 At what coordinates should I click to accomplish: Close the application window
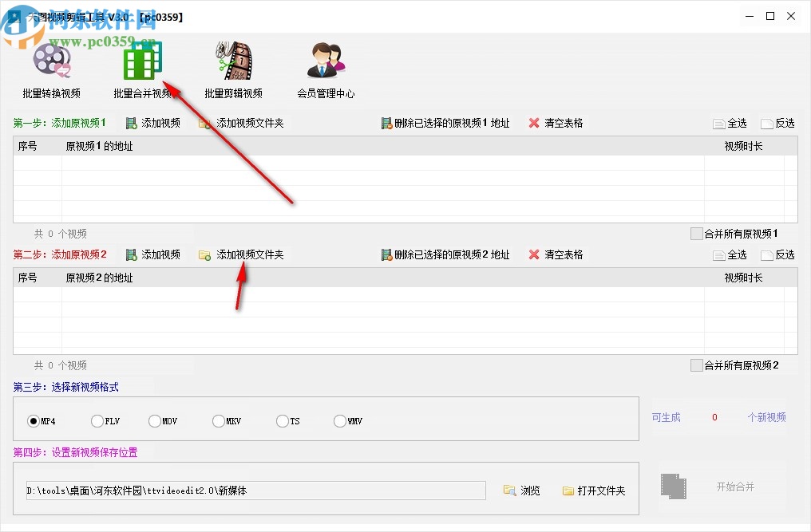pyautogui.click(x=791, y=16)
